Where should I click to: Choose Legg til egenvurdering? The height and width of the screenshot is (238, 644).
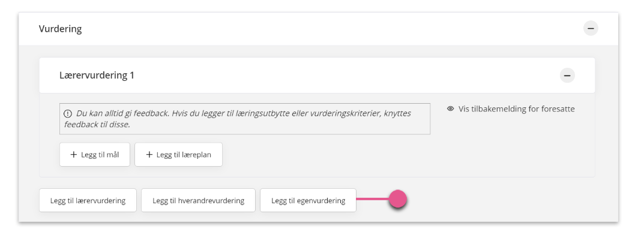tap(308, 201)
